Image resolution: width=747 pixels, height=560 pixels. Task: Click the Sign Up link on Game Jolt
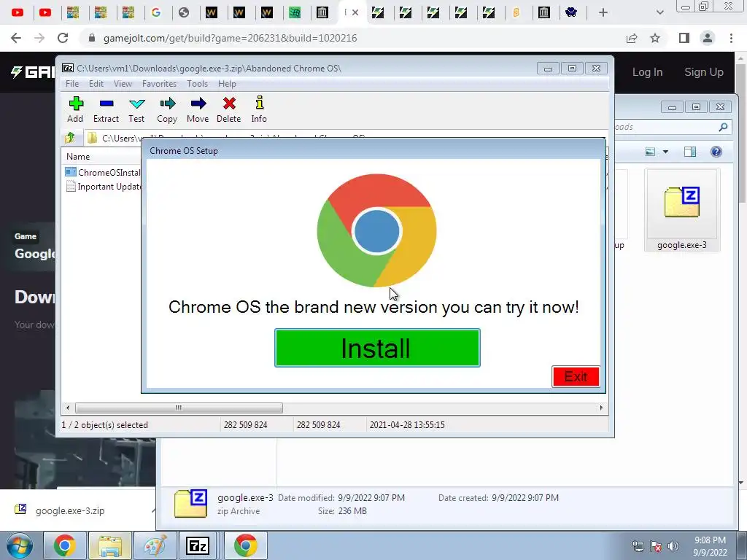click(x=704, y=72)
